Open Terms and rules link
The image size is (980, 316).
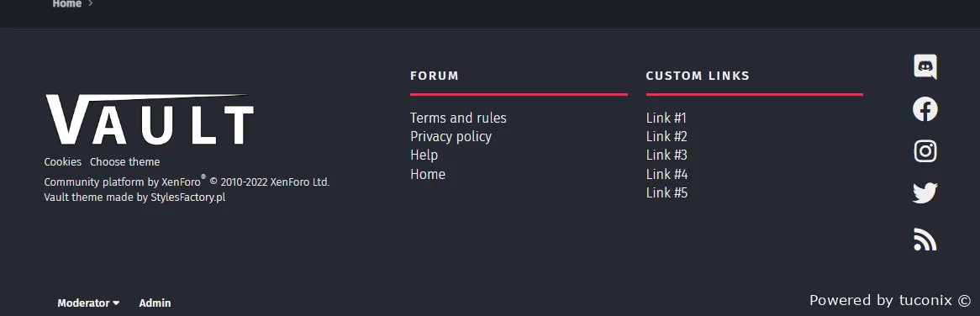(x=458, y=118)
